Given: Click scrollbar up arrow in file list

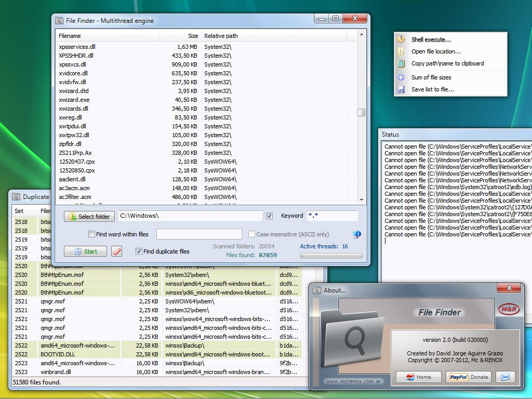Looking at the screenshot, I should [x=362, y=34].
